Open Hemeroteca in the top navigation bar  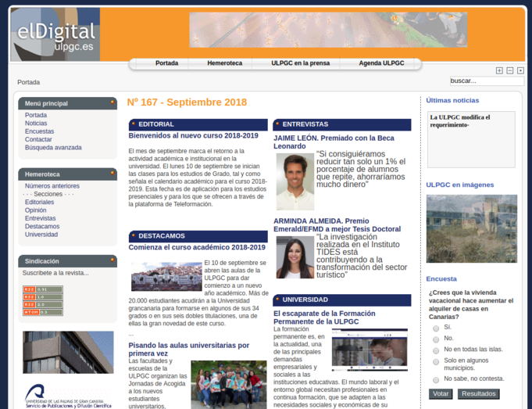[224, 63]
